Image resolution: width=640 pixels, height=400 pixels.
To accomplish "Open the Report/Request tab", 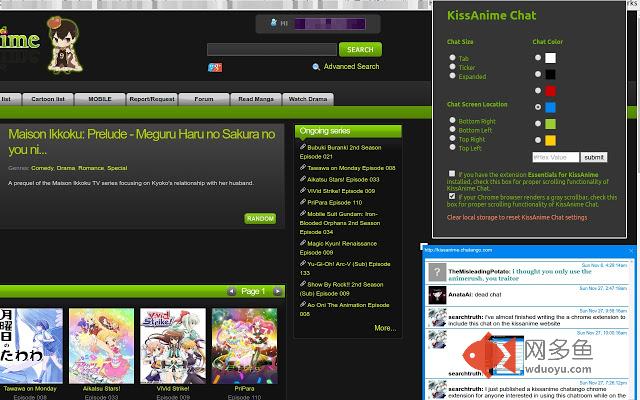I will pyautogui.click(x=152, y=99).
